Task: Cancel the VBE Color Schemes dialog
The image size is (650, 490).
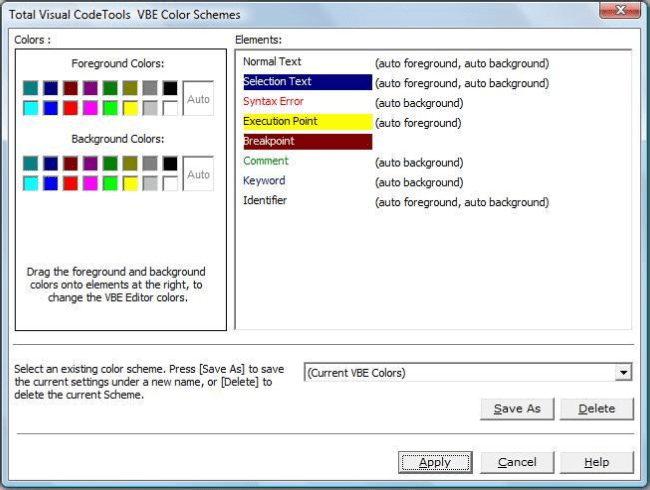Action: point(517,462)
